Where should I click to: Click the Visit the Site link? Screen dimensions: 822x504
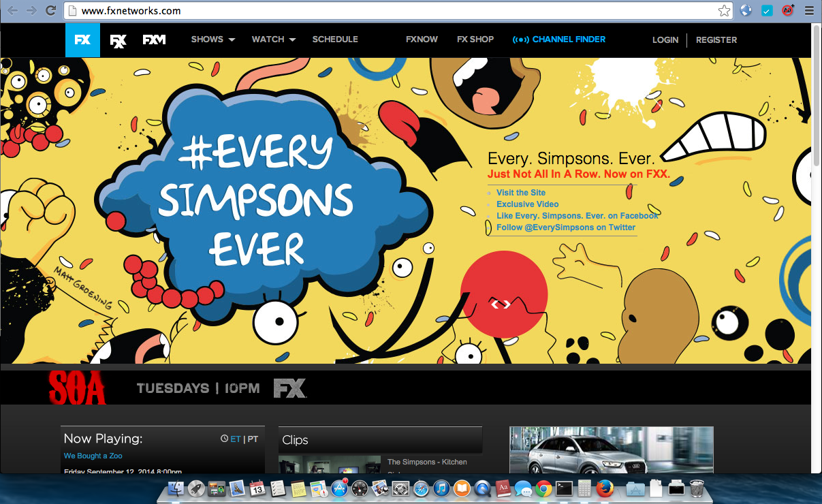pos(521,193)
